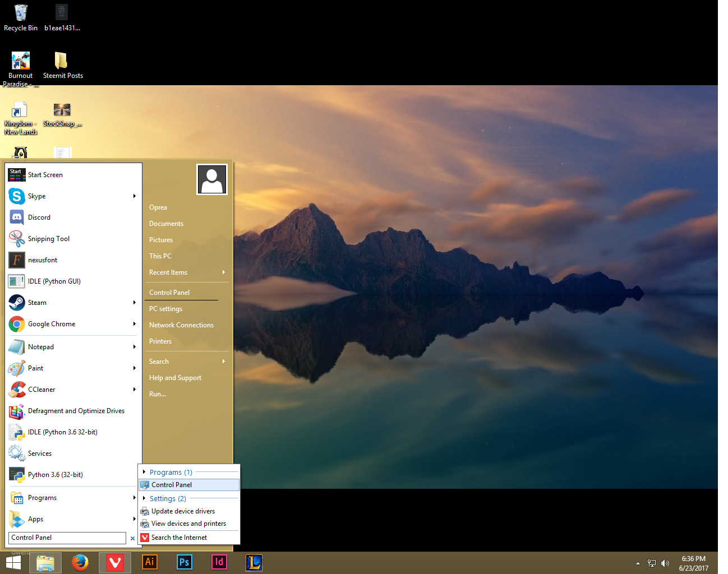
Task: Open Firefox from the taskbar
Action: point(80,563)
